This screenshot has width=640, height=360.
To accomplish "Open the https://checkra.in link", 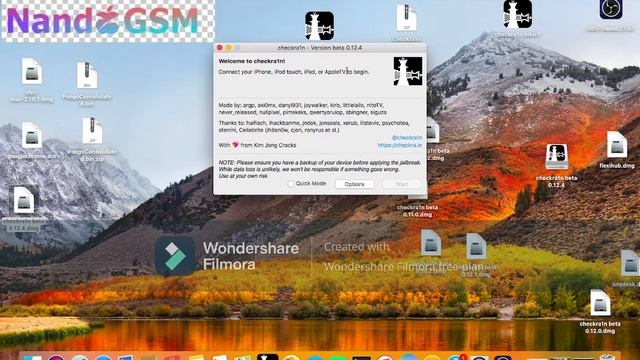I will [400, 145].
